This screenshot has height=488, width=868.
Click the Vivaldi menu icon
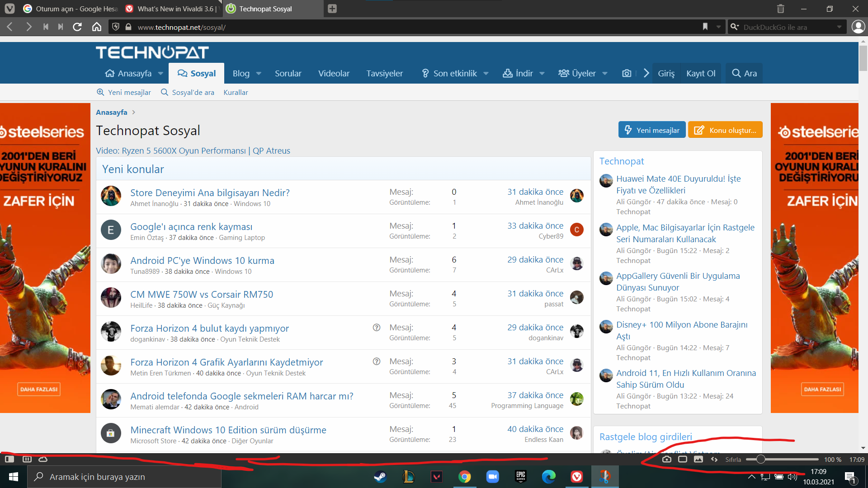coord(9,9)
